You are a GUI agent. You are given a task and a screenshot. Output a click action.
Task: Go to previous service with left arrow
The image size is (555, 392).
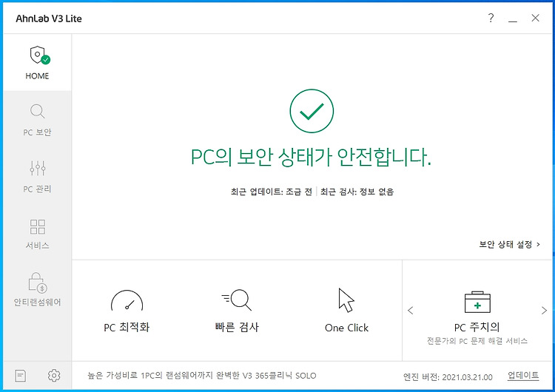(x=411, y=311)
